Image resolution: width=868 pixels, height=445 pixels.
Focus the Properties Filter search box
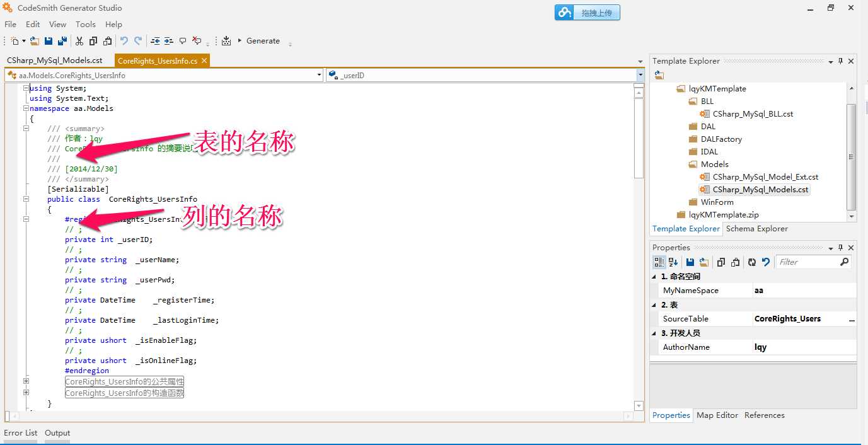813,262
